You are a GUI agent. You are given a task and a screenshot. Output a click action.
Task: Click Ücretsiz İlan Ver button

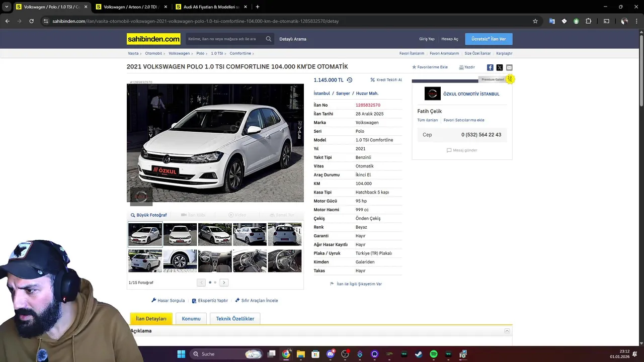tap(489, 39)
